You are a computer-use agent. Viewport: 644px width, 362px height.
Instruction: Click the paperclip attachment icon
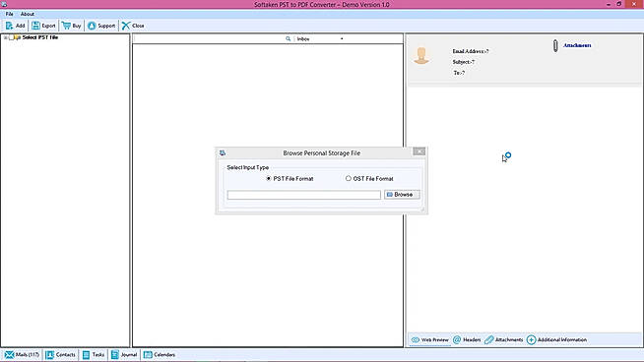555,45
